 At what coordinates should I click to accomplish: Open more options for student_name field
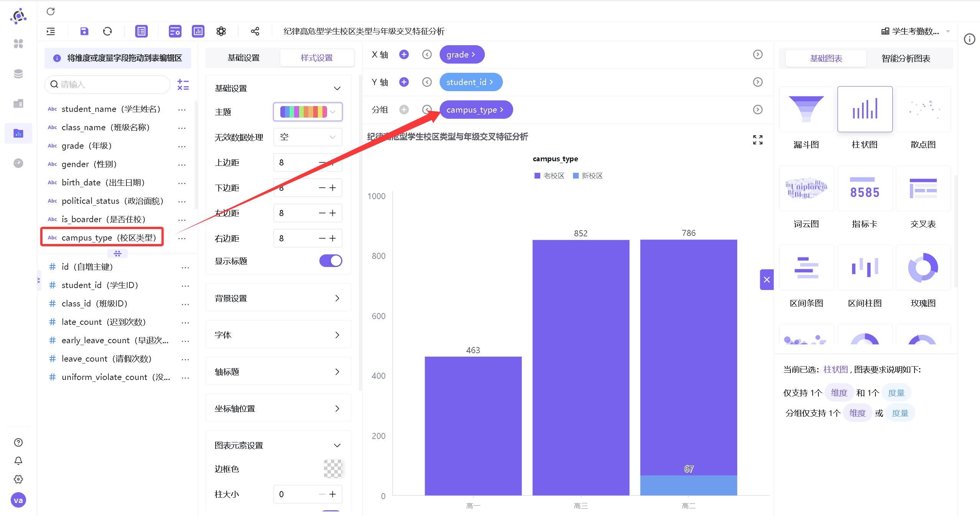[x=182, y=109]
